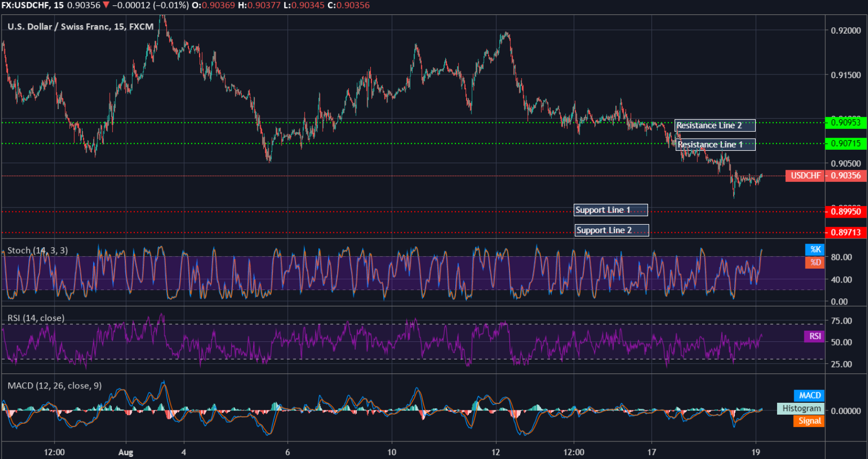Click the 40.00 stochastic scale label
This screenshot has width=868, height=459.
[841, 279]
